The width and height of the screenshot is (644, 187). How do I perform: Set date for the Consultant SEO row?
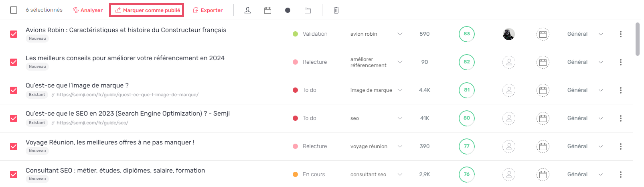pos(543,175)
